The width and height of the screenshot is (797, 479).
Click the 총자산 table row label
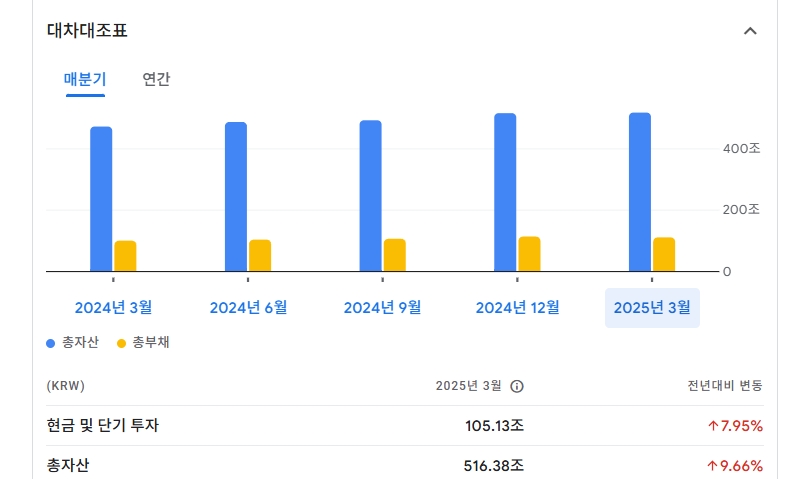click(x=68, y=465)
